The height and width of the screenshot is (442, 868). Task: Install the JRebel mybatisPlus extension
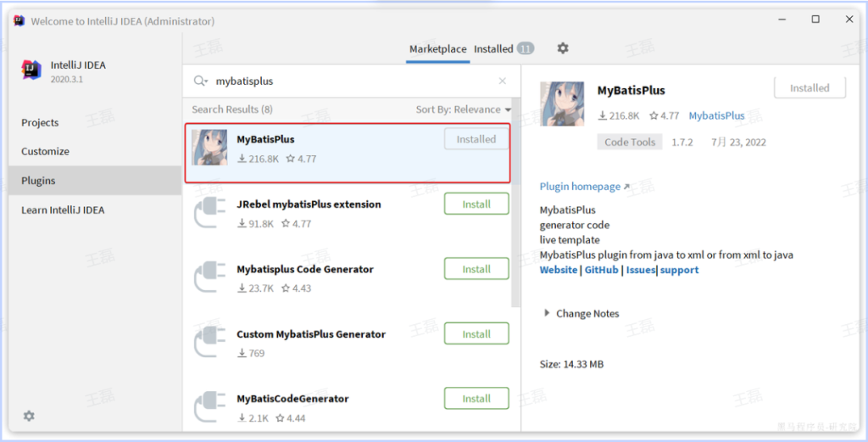point(476,204)
